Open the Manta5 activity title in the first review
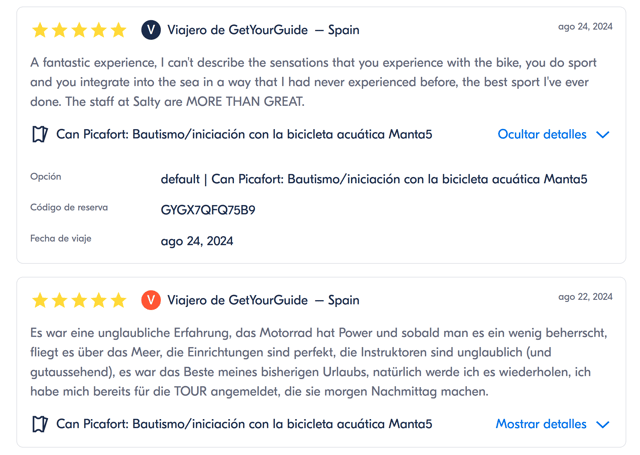This screenshot has width=640, height=455. coord(244,134)
